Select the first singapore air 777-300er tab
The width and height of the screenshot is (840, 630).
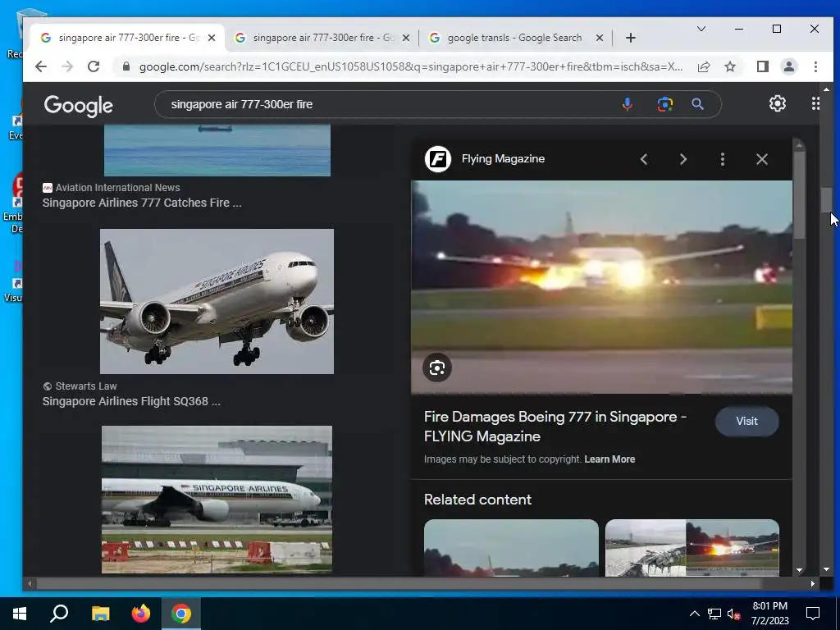(x=127, y=38)
